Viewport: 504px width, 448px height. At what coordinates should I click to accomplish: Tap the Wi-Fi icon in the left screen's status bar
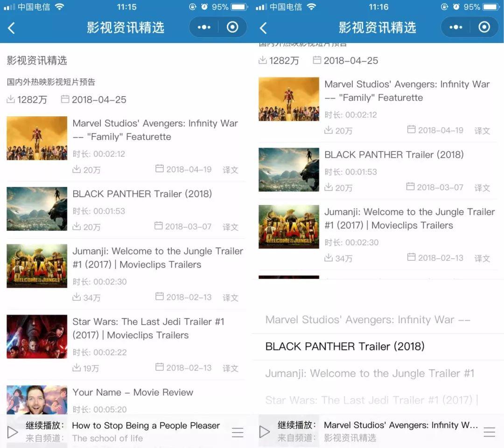click(x=59, y=7)
